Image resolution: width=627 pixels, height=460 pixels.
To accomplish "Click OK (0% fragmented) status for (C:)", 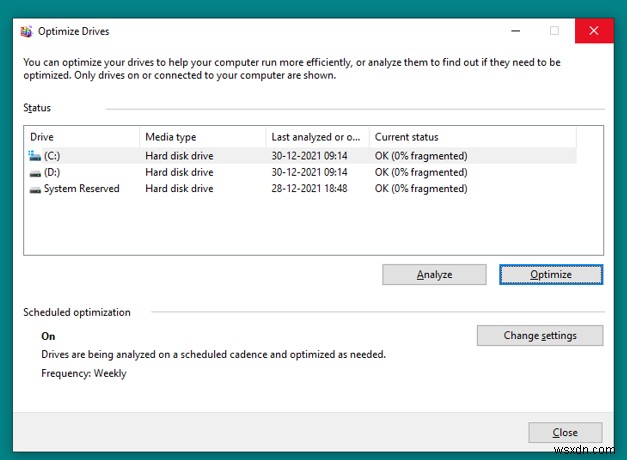I will pos(421,155).
